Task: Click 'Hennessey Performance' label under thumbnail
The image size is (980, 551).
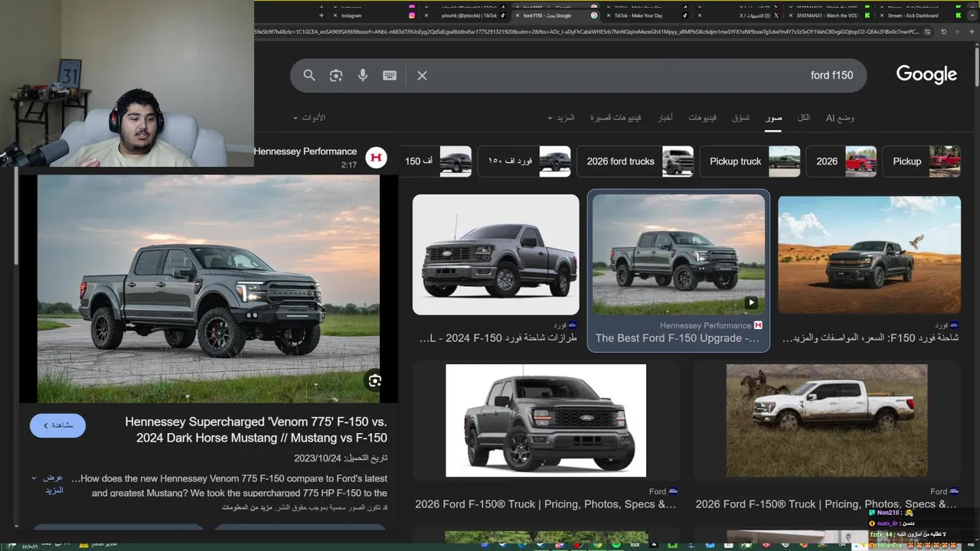Action: [x=705, y=325]
